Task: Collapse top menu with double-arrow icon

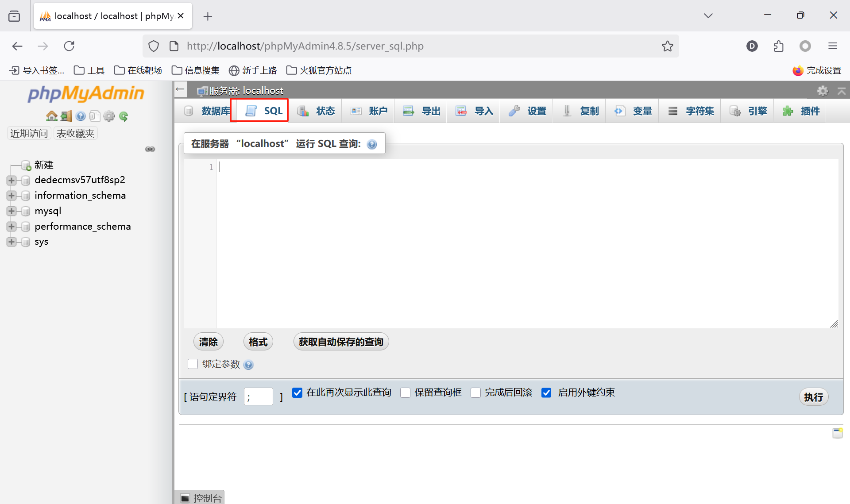Action: (x=842, y=91)
